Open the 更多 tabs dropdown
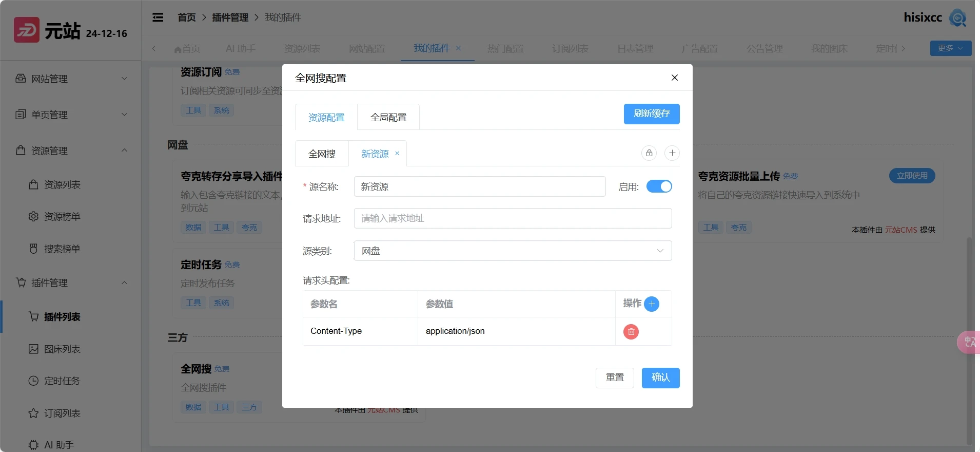 pyautogui.click(x=950, y=48)
